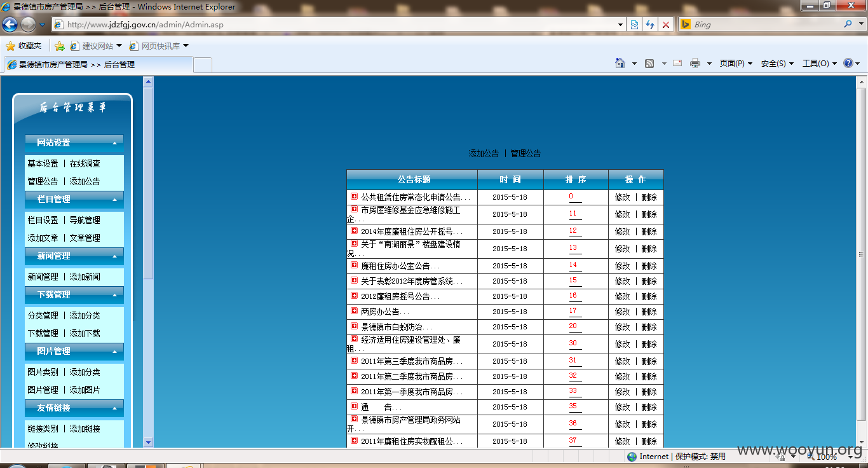Viewport: 868px width, 468px height.
Task: Click the blue Help question mark icon
Action: point(848,63)
